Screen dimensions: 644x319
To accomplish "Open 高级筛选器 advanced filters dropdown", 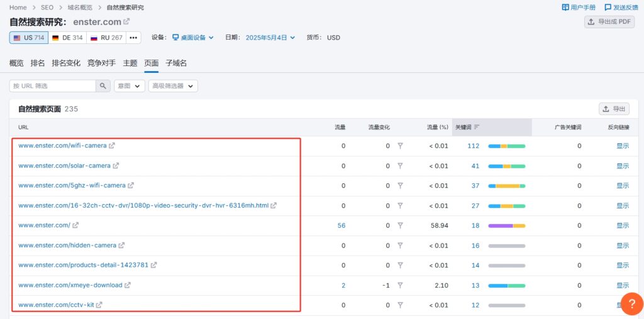I will point(173,86).
